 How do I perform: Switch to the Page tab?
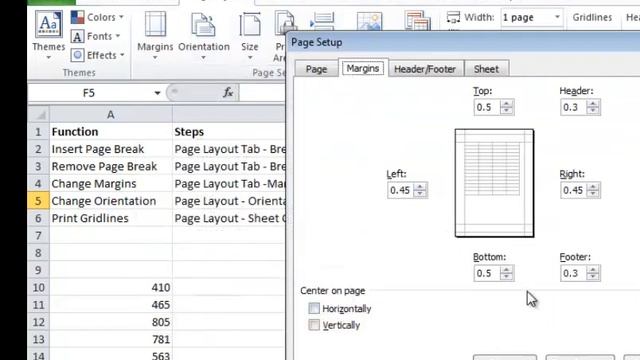pyautogui.click(x=316, y=69)
